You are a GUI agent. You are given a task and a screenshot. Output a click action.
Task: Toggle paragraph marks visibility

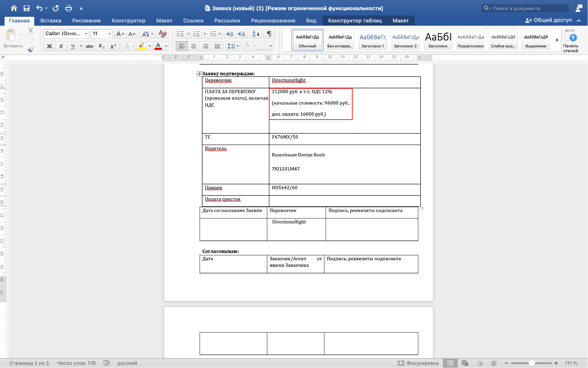(269, 34)
